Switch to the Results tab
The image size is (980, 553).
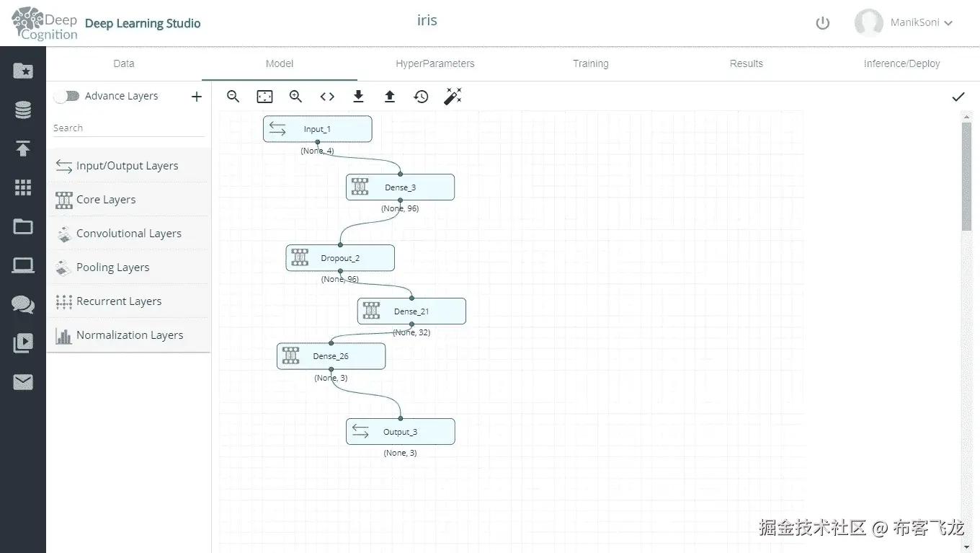(747, 63)
